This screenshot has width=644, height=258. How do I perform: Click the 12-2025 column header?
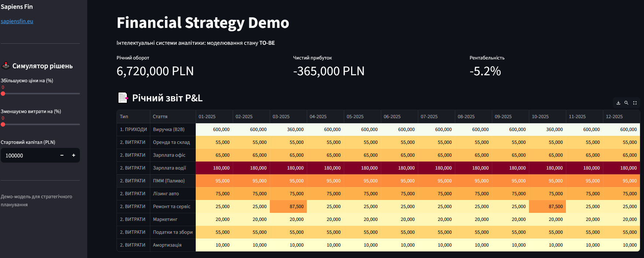click(621, 117)
